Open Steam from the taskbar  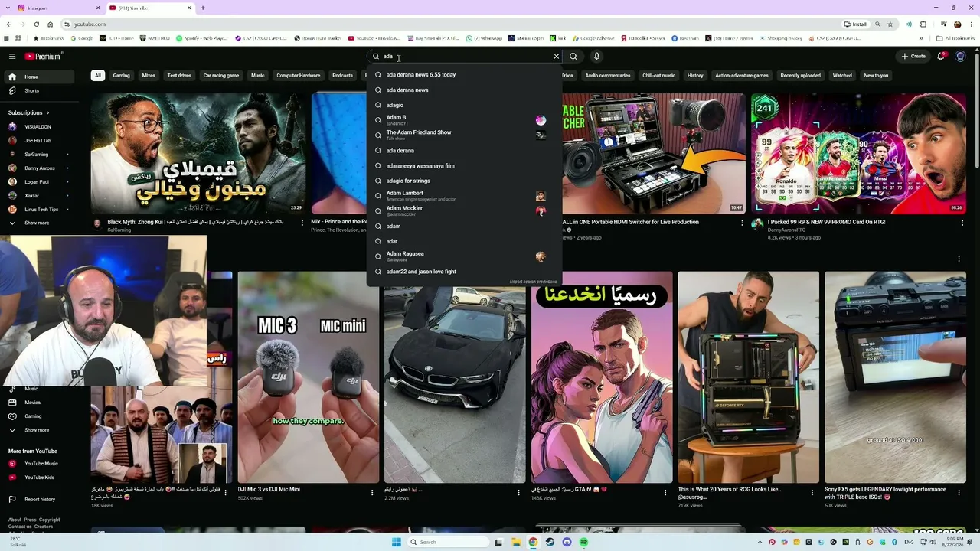pos(550,542)
